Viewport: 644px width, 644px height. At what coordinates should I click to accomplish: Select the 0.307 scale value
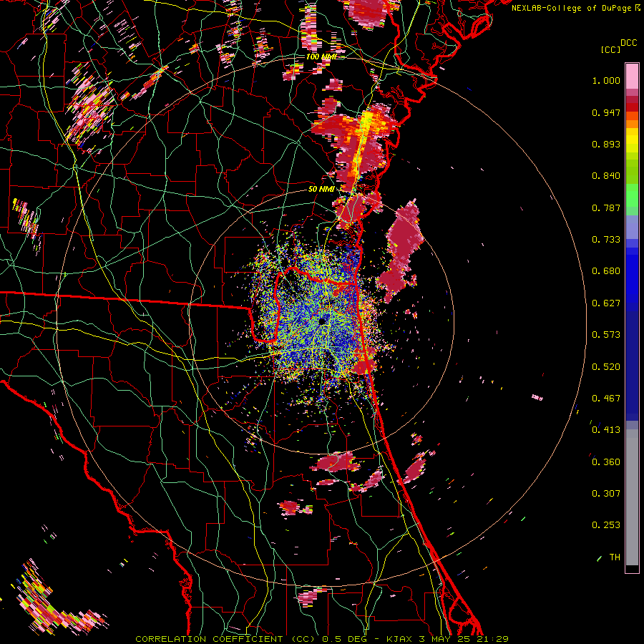click(x=606, y=494)
